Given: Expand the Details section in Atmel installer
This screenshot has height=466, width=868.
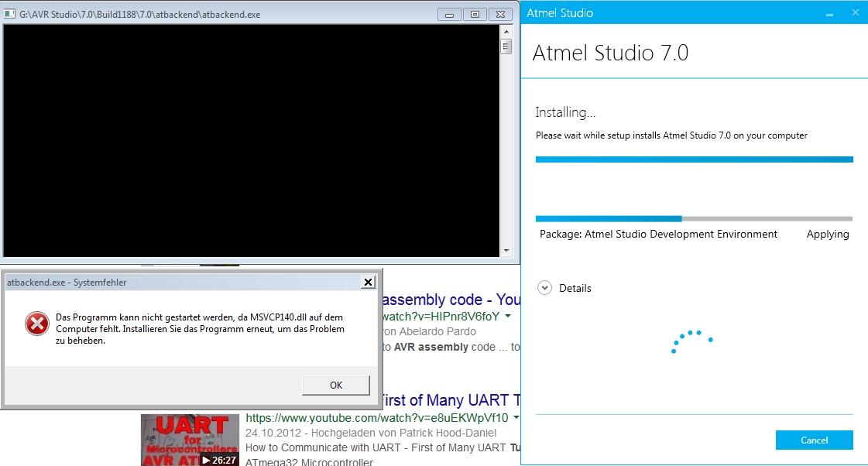Looking at the screenshot, I should coord(544,288).
